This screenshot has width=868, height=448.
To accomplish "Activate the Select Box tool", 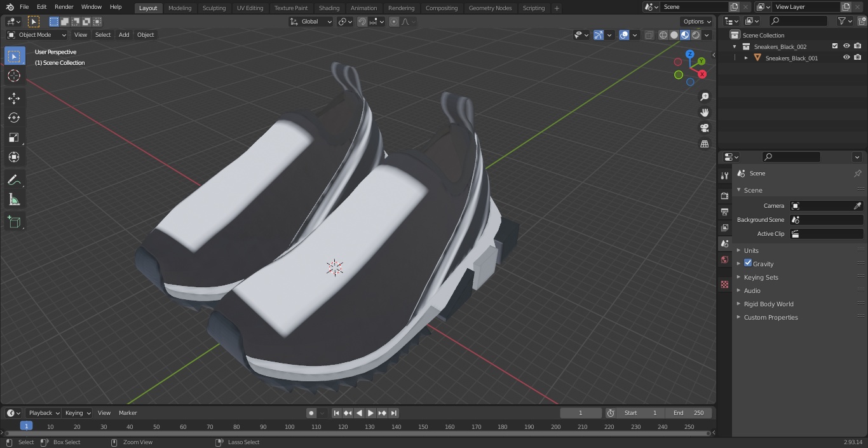I will pyautogui.click(x=14, y=56).
